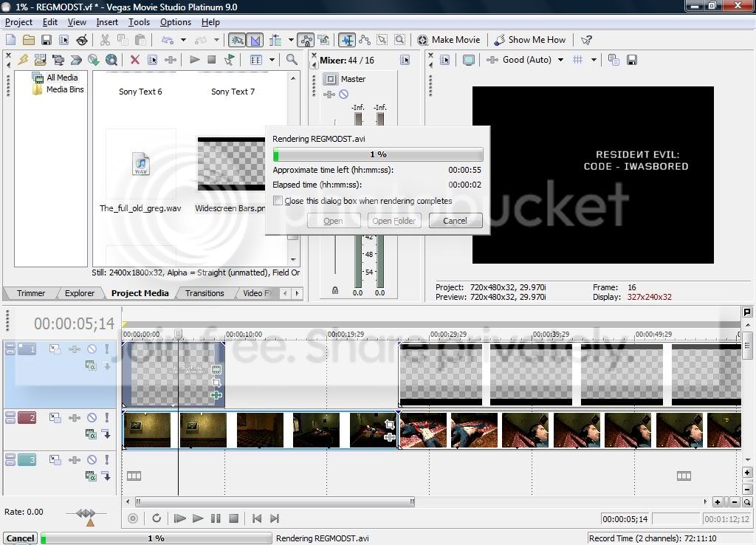Toggle Lock Envelopes to Events icon

[305, 40]
